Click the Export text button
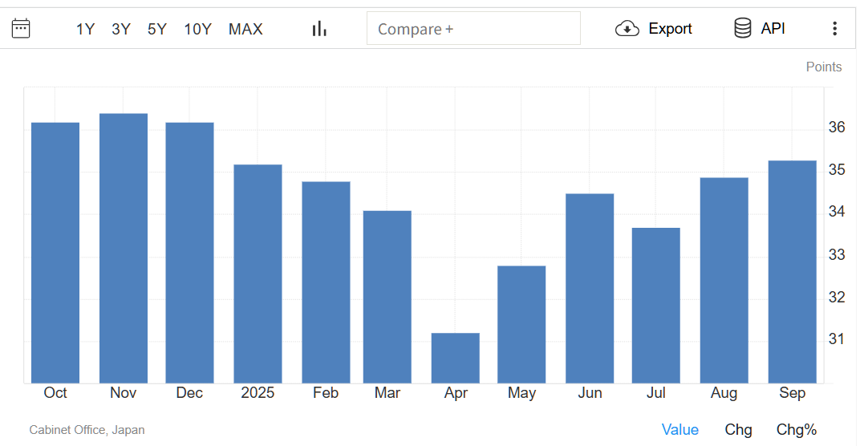This screenshot has height=446, width=868. (670, 29)
